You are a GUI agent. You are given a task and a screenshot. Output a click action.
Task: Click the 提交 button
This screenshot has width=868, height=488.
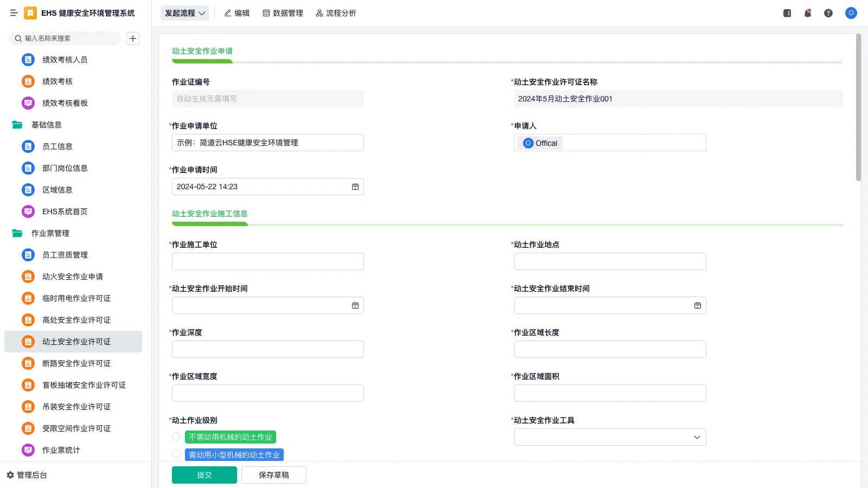(204, 475)
